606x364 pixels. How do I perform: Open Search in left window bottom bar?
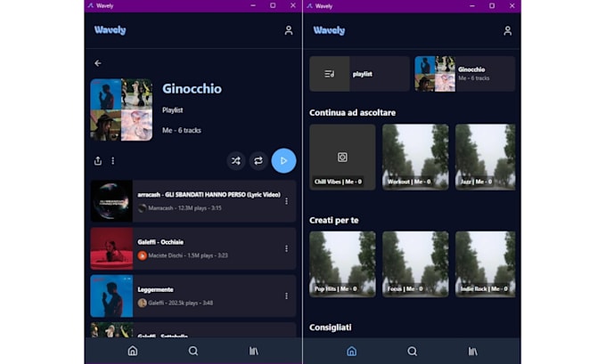tap(193, 351)
